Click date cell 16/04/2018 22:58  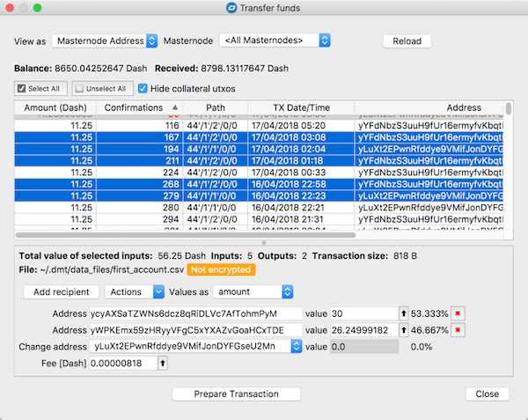pyautogui.click(x=301, y=184)
